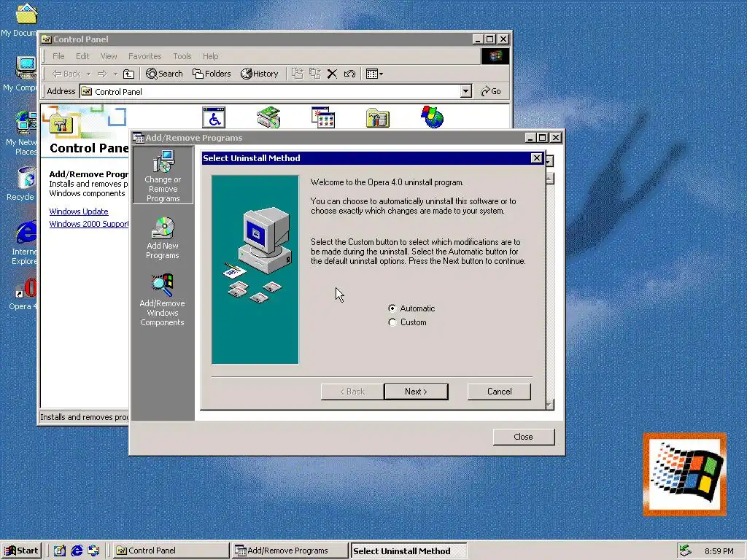The height and width of the screenshot is (560, 747).
Task: Expand the Back history dropdown arrow
Action: pyautogui.click(x=88, y=74)
